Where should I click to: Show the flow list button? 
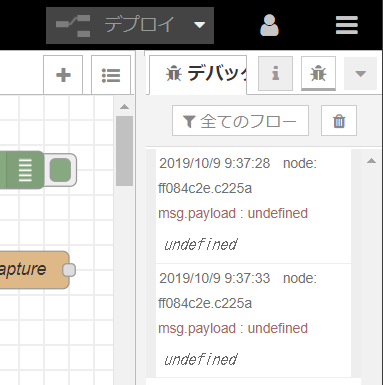coord(111,75)
